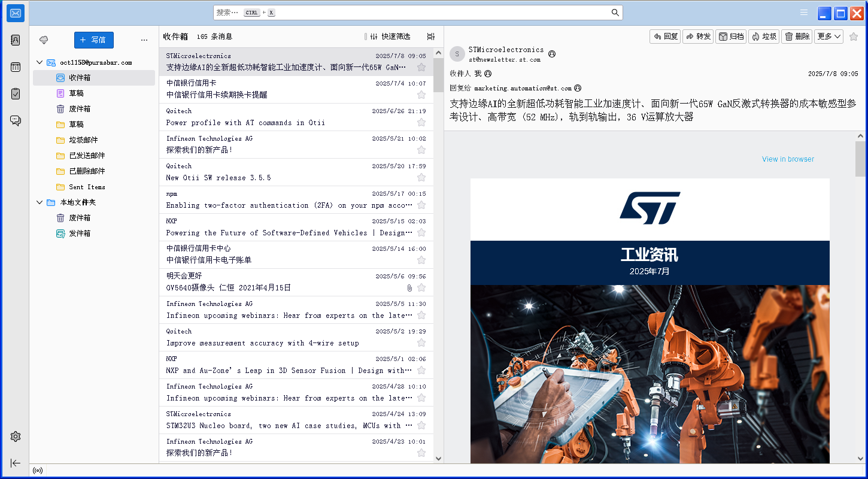
Task: Collapse the 本地文件夹 tree
Action: point(40,202)
